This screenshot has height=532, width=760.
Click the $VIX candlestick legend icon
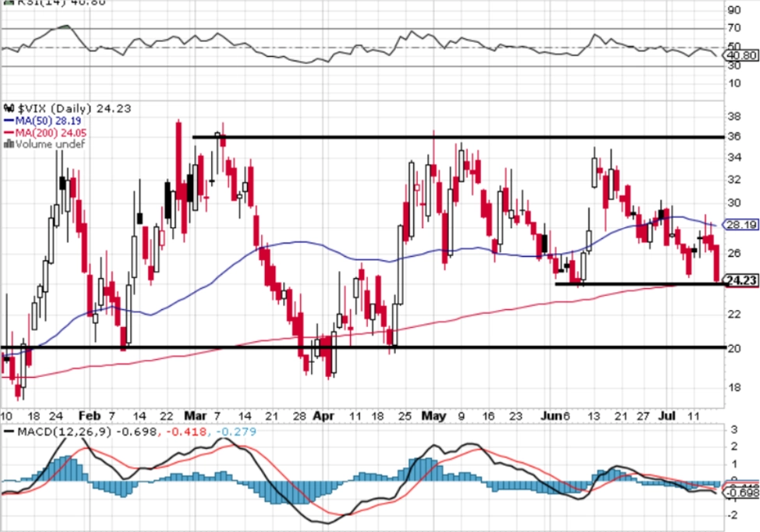[9, 108]
